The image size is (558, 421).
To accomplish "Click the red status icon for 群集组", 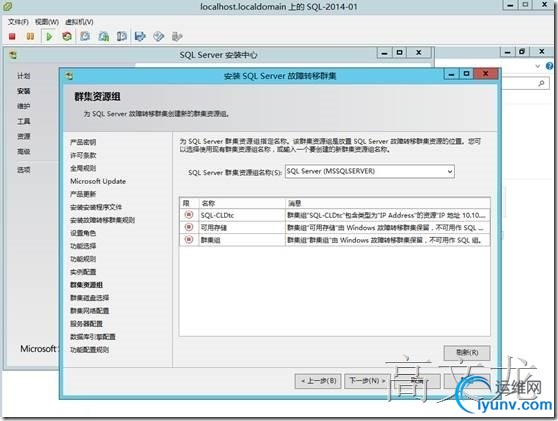I will coord(189,240).
